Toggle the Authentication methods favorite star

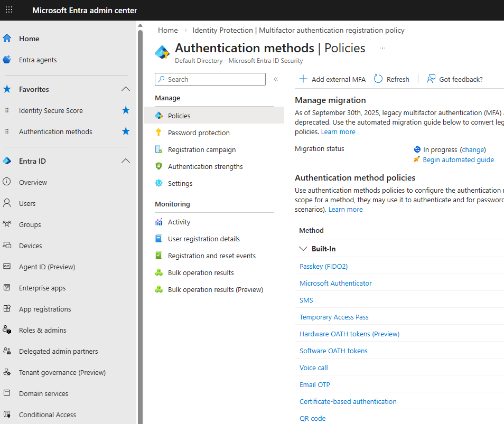(126, 131)
